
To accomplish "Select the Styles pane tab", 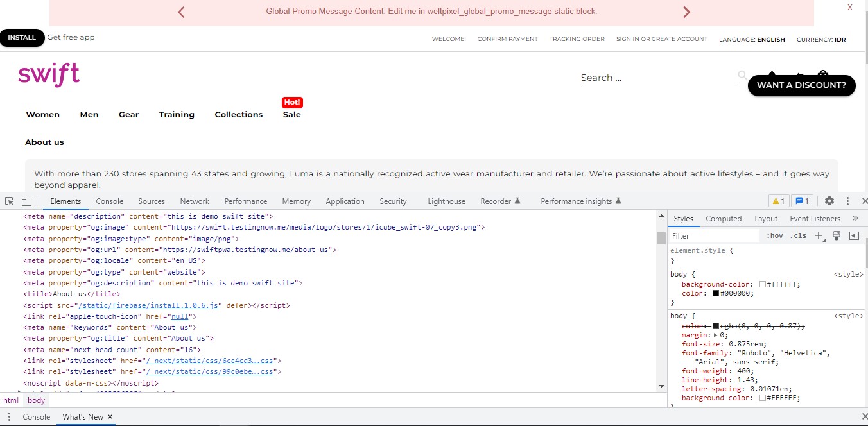I will click(683, 218).
